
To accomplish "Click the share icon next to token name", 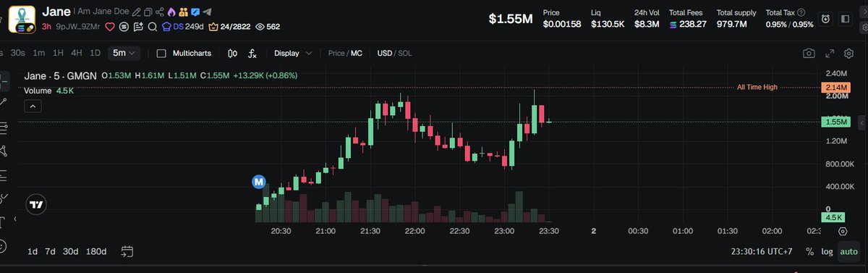I will tap(159, 12).
